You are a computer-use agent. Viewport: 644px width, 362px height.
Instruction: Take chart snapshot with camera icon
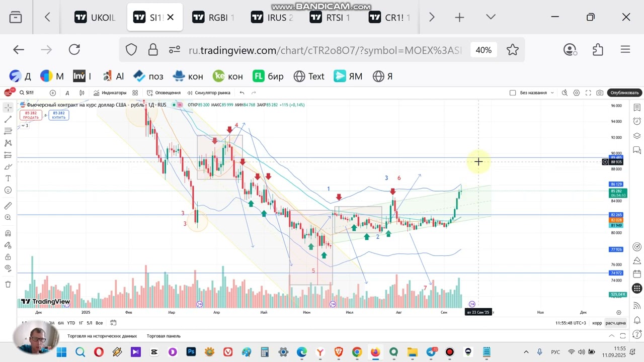click(x=600, y=93)
